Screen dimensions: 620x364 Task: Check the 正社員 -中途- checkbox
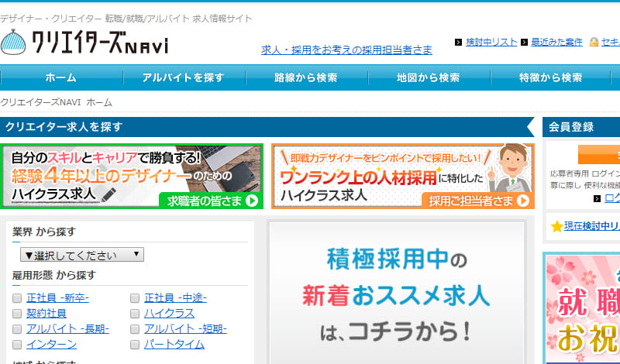click(x=135, y=298)
